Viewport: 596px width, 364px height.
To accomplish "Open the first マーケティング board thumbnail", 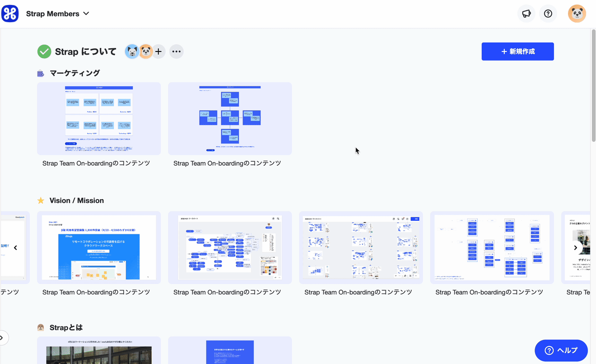I will click(99, 119).
